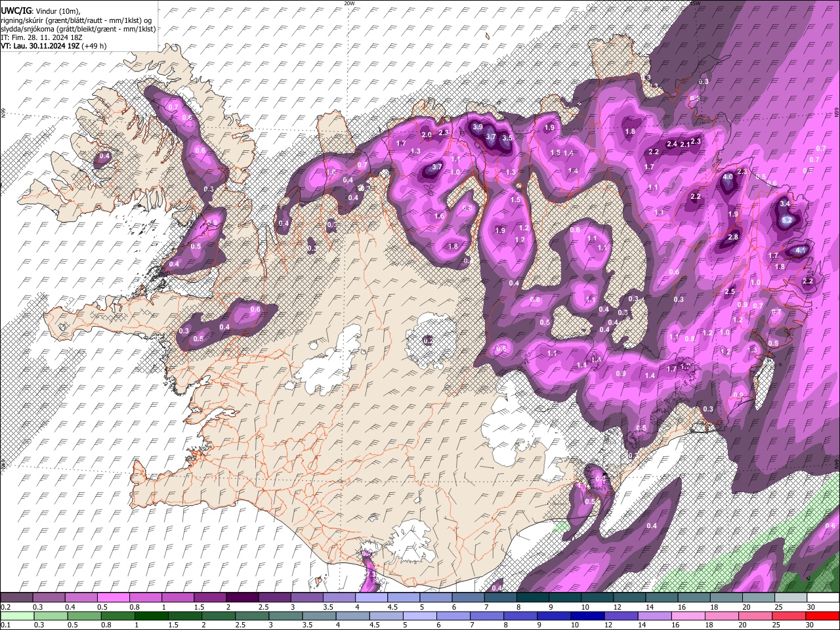Pick the dark teal 8–9 snow legend swatch
Viewport: 840px width, 630px height.
(532, 598)
